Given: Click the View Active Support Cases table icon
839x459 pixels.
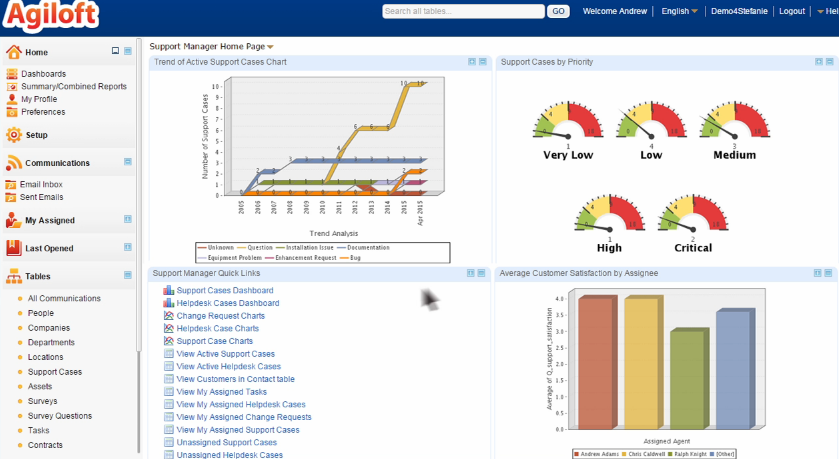Looking at the screenshot, I should (x=168, y=354).
